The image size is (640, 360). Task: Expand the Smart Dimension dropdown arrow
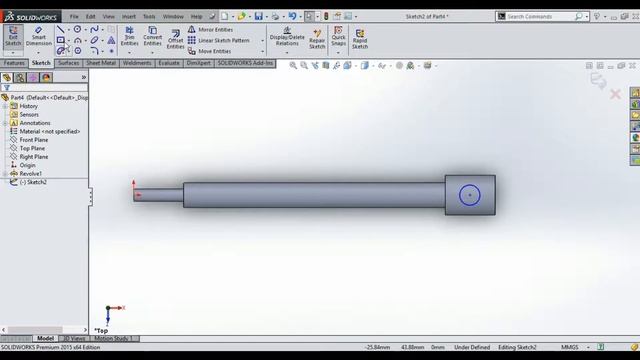click(x=39, y=53)
